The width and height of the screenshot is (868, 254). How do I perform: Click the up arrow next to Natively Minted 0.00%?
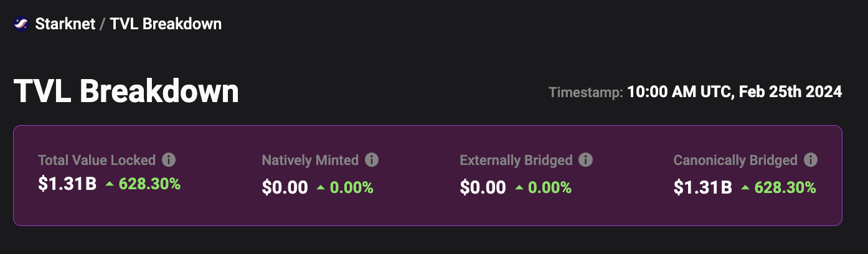[321, 187]
